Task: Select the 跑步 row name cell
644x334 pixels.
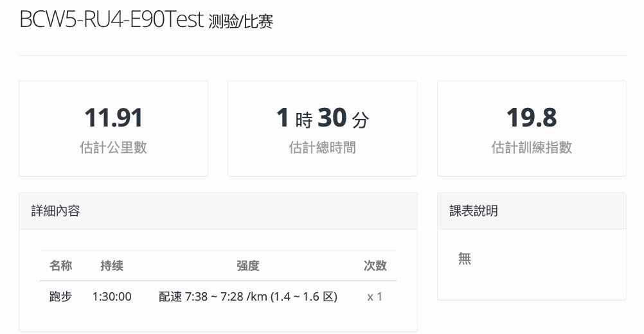Action: (x=61, y=296)
